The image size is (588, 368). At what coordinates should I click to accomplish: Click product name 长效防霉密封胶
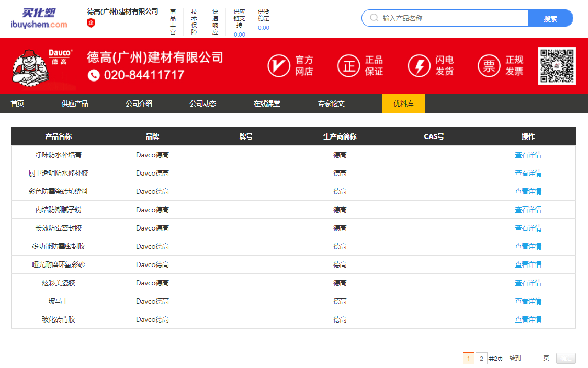[58, 228]
